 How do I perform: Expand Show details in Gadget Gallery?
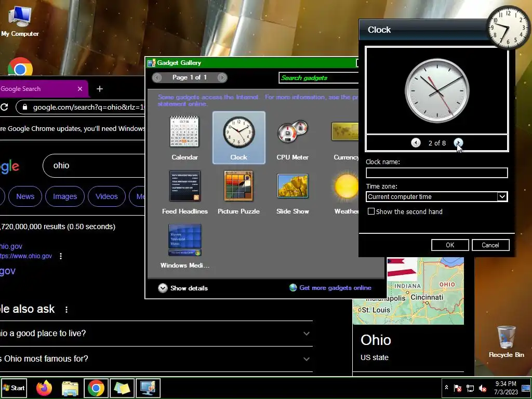click(183, 288)
